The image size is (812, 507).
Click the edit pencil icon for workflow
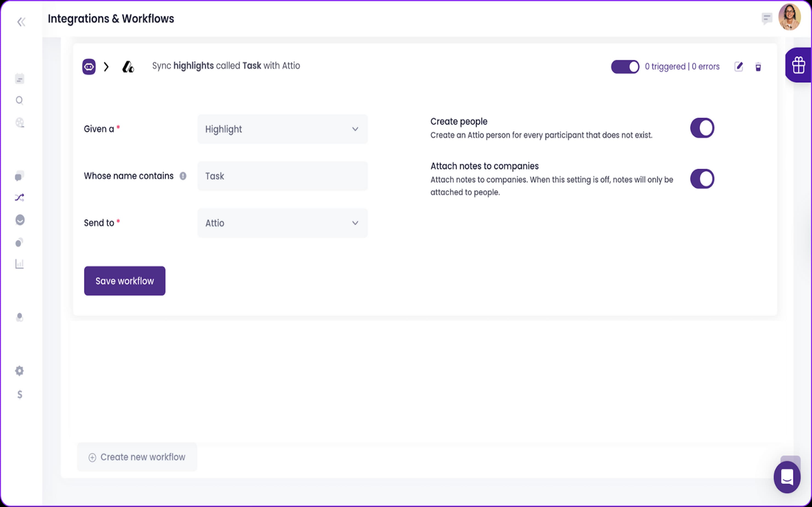click(x=738, y=66)
